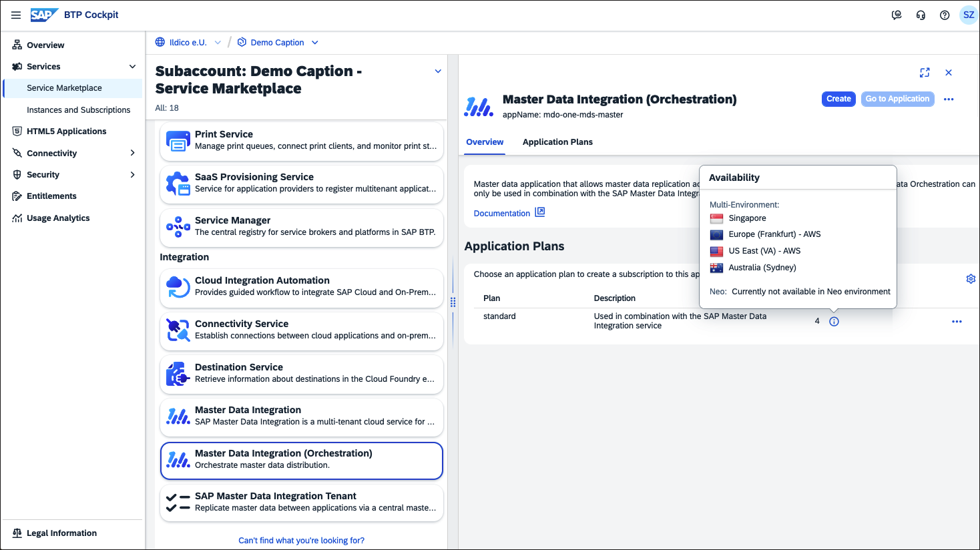
Task: Click the Integration category heading
Action: 184,257
